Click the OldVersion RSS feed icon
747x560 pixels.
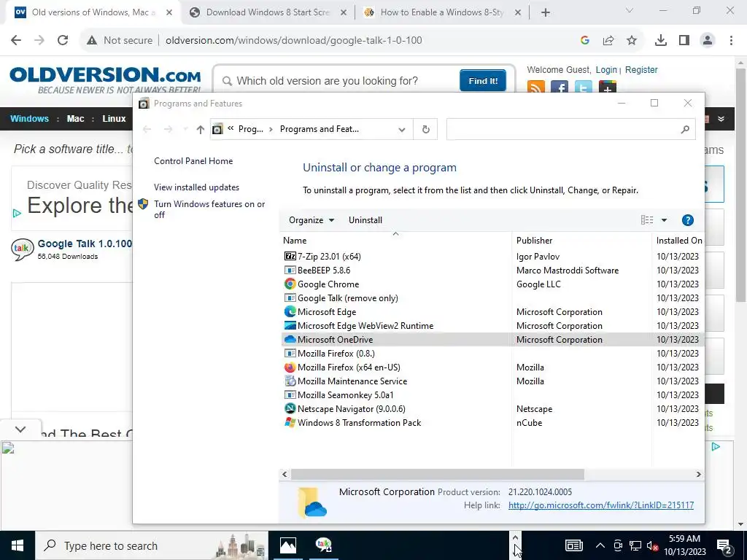pyautogui.click(x=536, y=87)
